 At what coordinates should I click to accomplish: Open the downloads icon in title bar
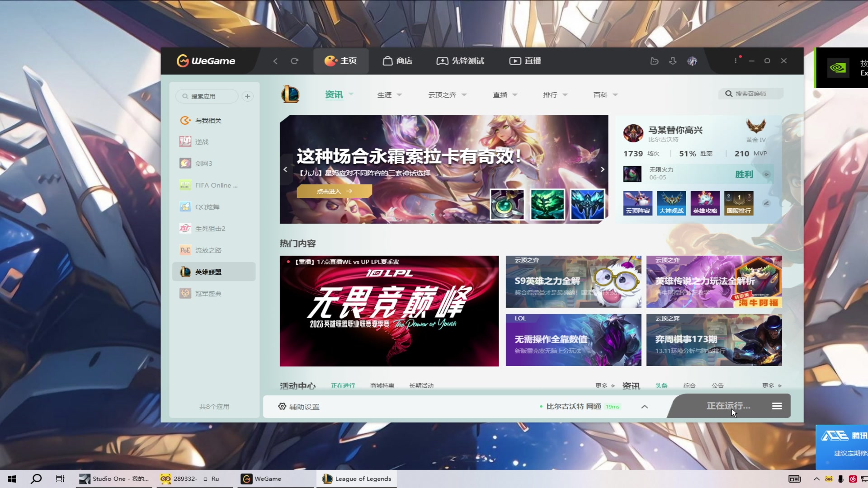click(x=673, y=61)
